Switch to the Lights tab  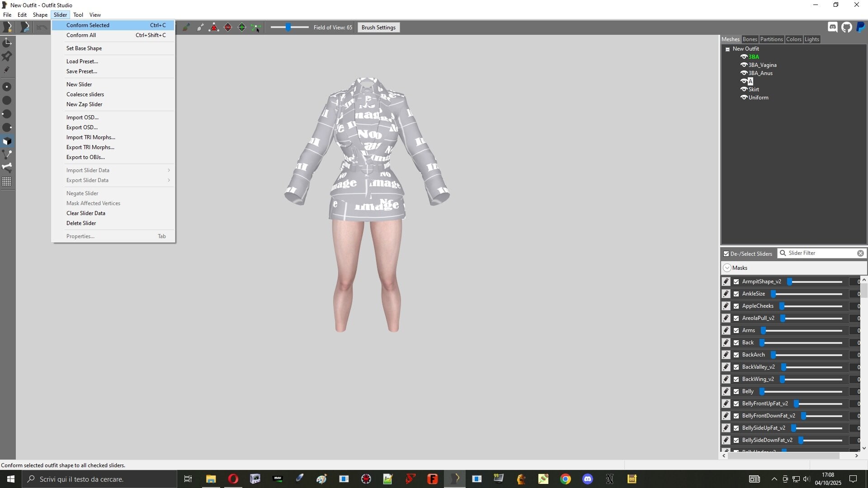coord(811,39)
